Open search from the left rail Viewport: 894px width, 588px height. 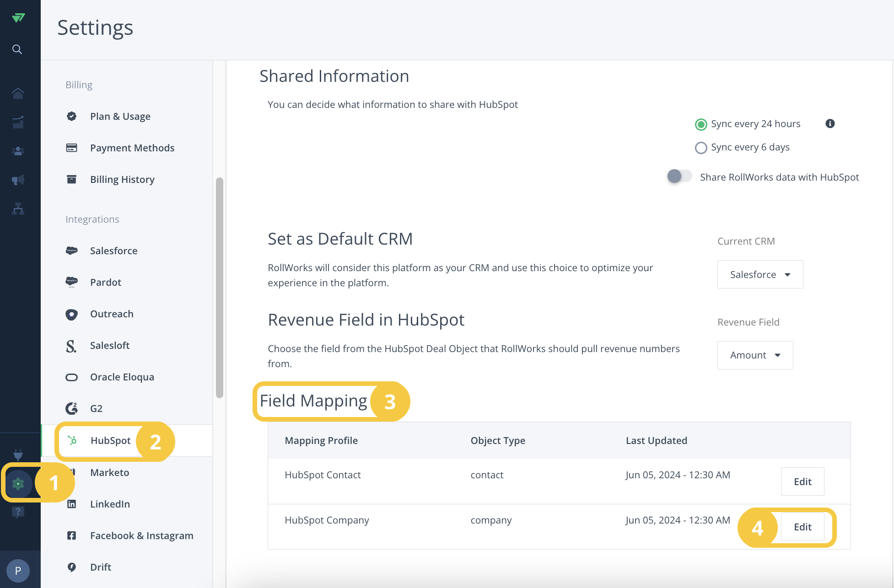coord(17,49)
